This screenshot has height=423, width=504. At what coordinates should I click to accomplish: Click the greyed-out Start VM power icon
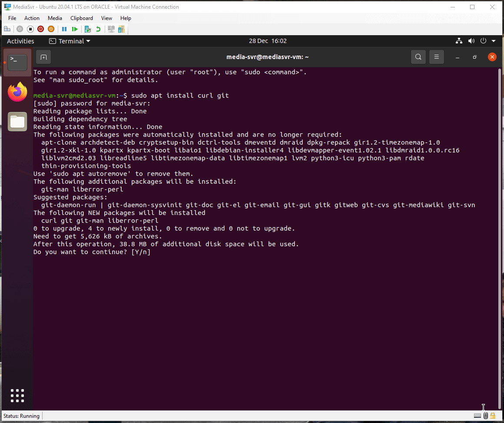click(20, 29)
